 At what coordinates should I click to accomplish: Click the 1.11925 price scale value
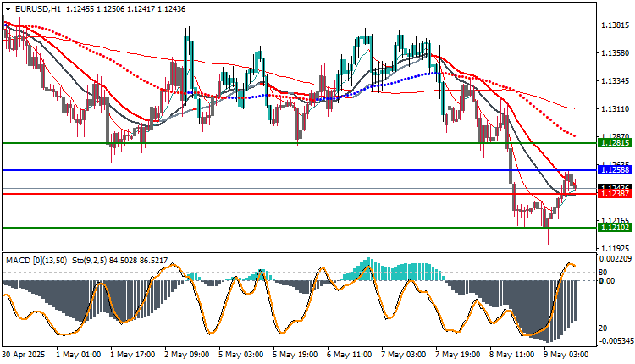(616, 248)
